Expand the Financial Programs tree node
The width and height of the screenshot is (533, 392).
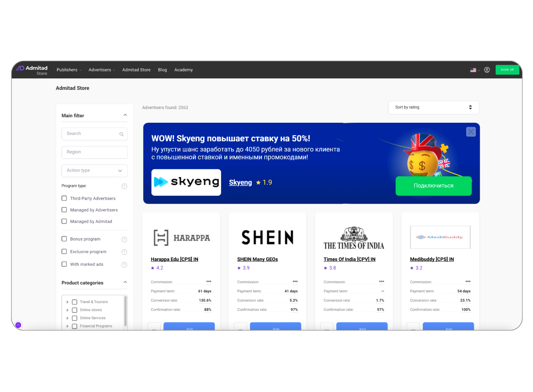[x=67, y=326]
